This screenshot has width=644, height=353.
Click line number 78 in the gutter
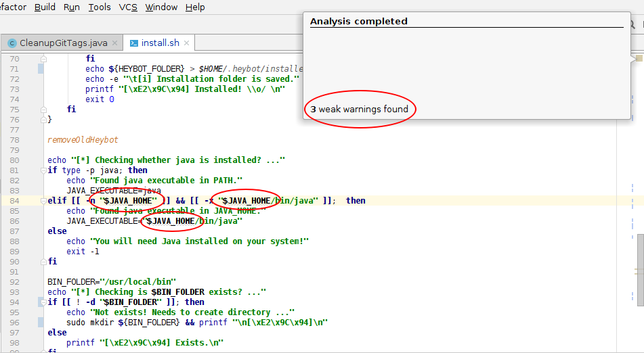(15, 140)
